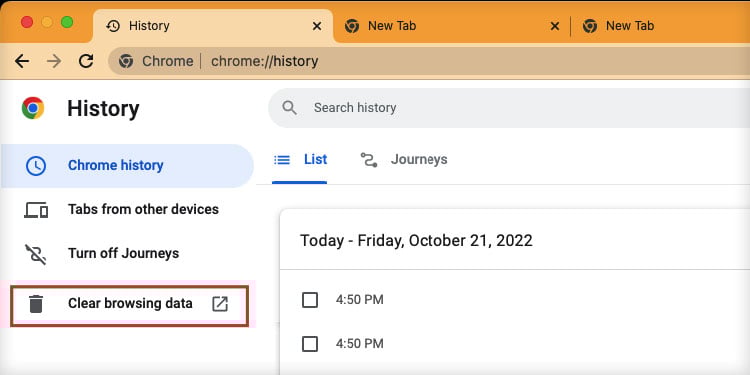Image resolution: width=750 pixels, height=375 pixels.
Task: Click the Chrome site info icon in address bar
Action: [x=126, y=61]
